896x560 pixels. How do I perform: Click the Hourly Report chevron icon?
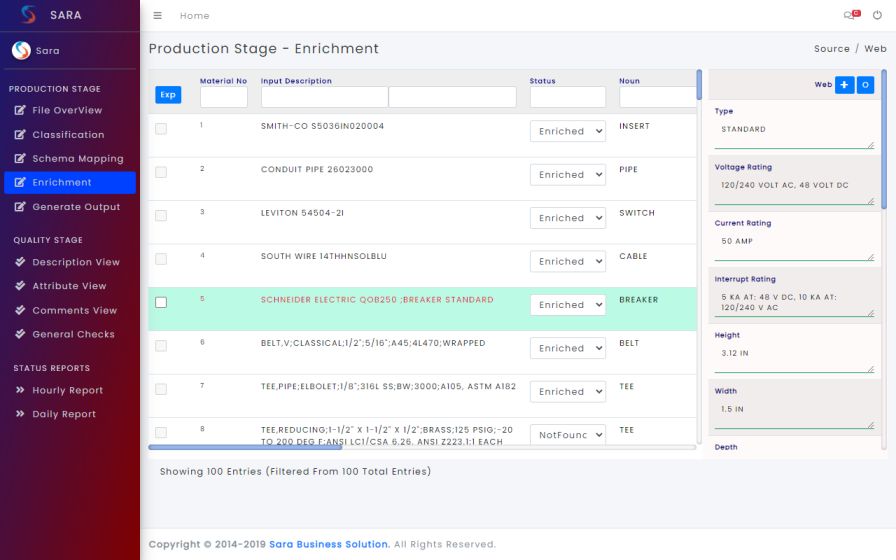pos(20,390)
